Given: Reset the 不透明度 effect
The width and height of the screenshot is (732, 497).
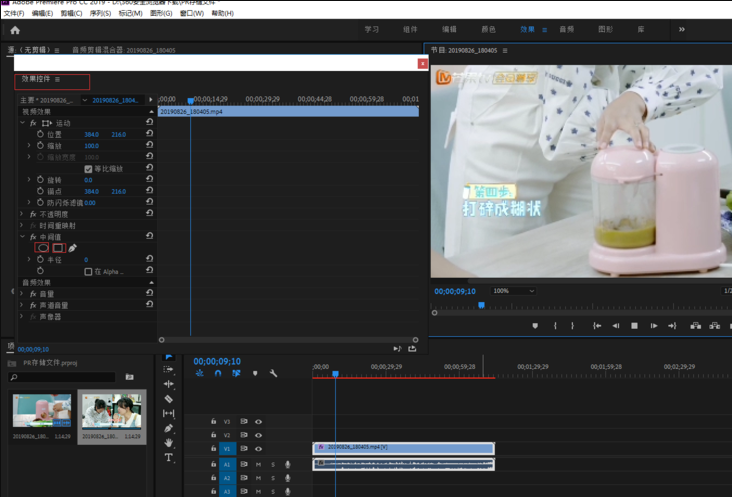Looking at the screenshot, I should click(x=149, y=213).
